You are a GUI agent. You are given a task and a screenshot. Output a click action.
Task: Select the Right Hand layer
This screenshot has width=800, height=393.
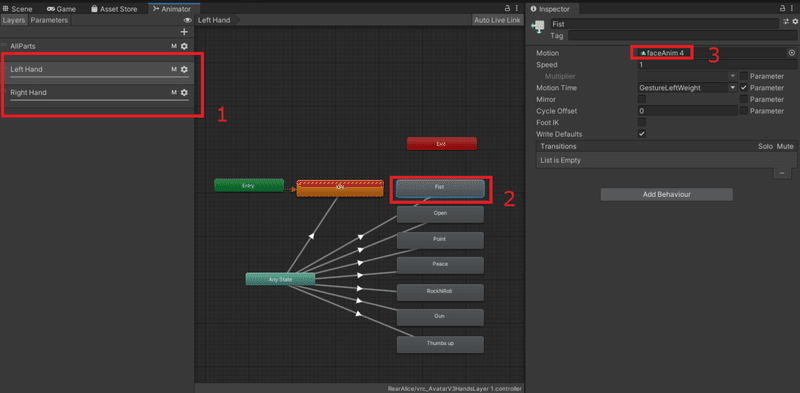[x=97, y=95]
